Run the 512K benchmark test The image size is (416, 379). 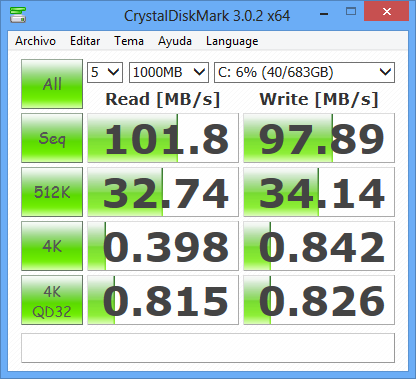point(52,192)
